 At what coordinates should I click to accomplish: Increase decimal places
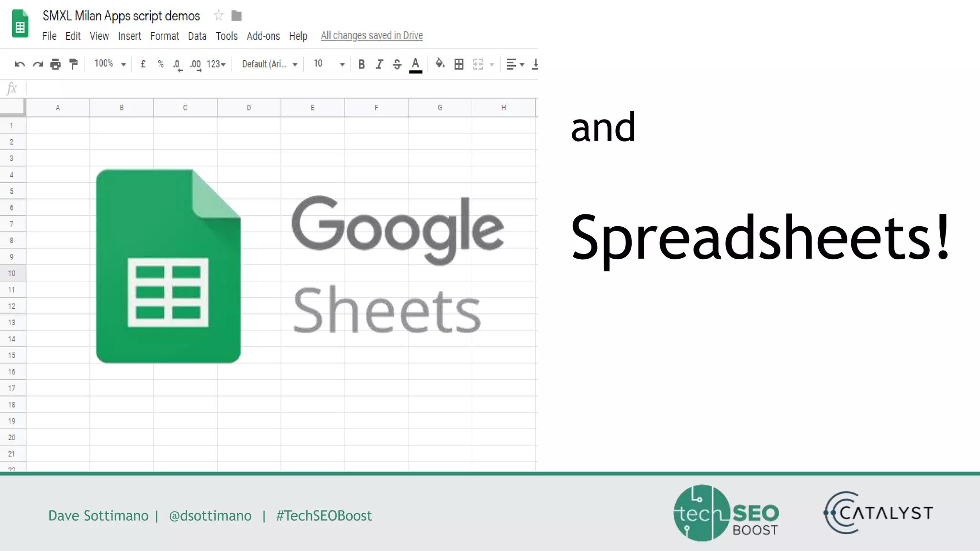coord(195,65)
